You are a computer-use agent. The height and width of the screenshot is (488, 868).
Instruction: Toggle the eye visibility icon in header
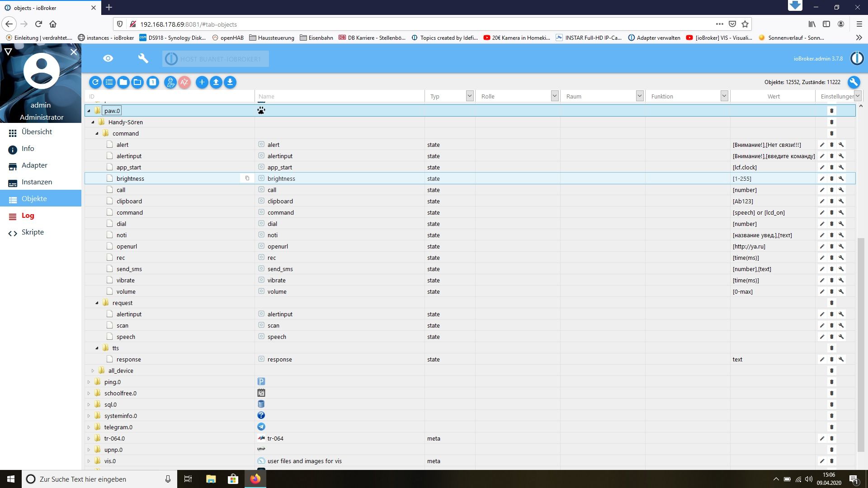point(108,58)
